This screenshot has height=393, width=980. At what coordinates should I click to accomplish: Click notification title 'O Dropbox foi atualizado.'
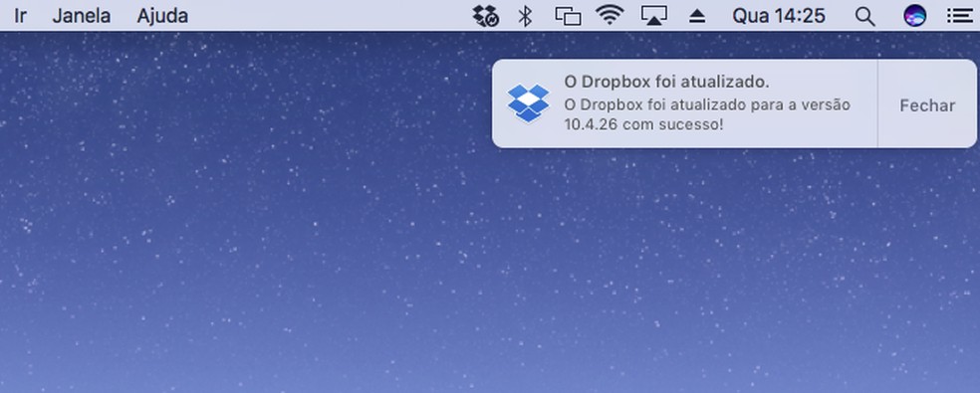667,82
